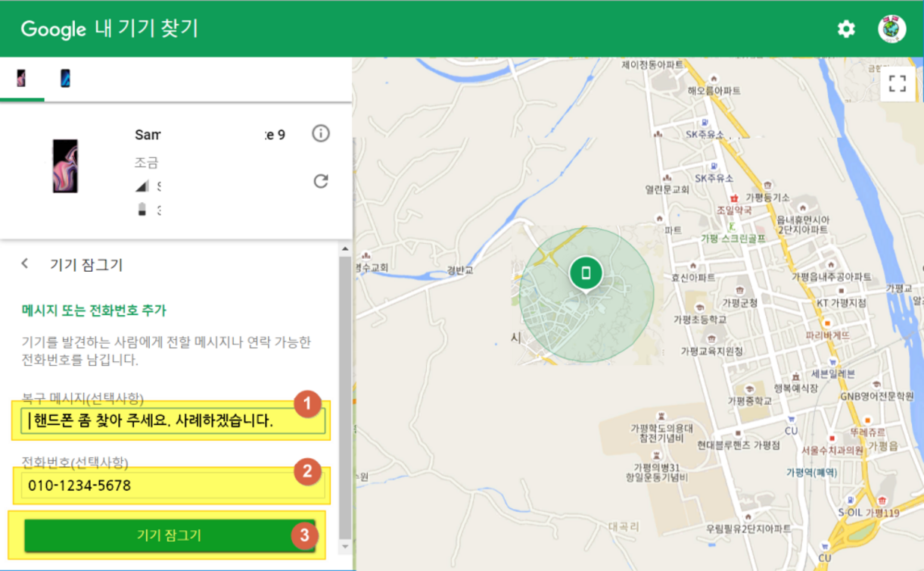924x571 pixels.
Task: Go back with arrow beside 기기 잠그기
Action: (25, 264)
